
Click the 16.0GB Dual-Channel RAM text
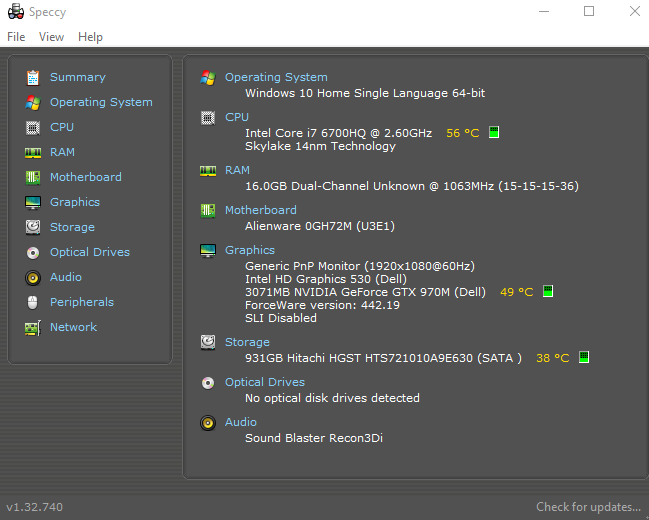point(412,186)
